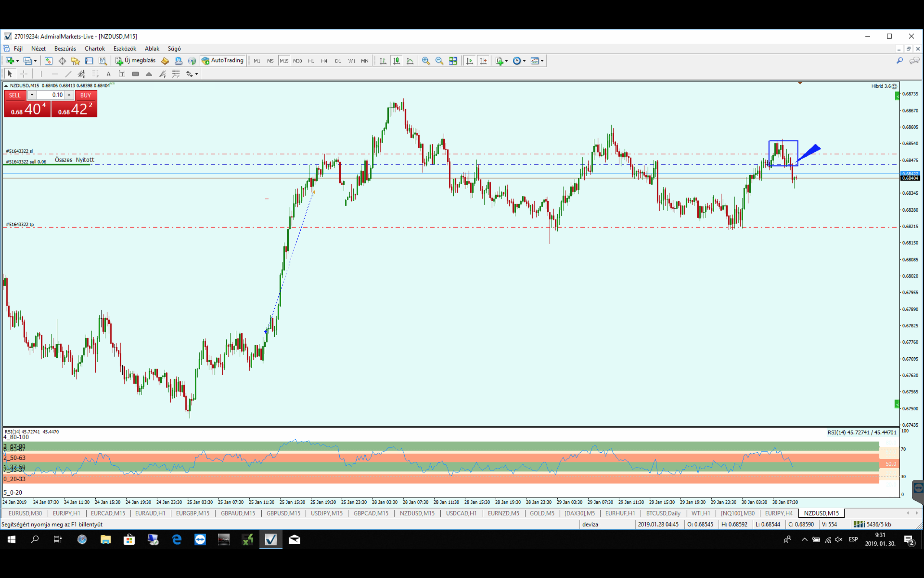The height and width of the screenshot is (578, 924).
Task: Open the profiles icon in toolbar
Action: point(27,61)
